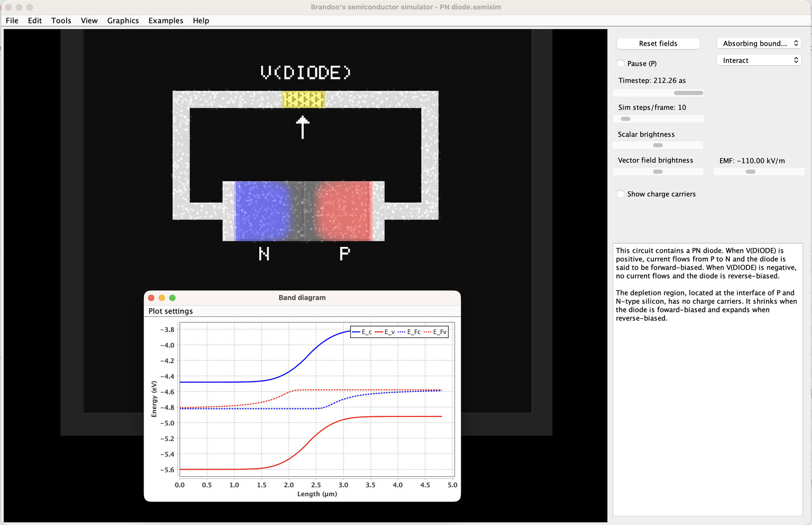Click the red P-type region

[344, 211]
